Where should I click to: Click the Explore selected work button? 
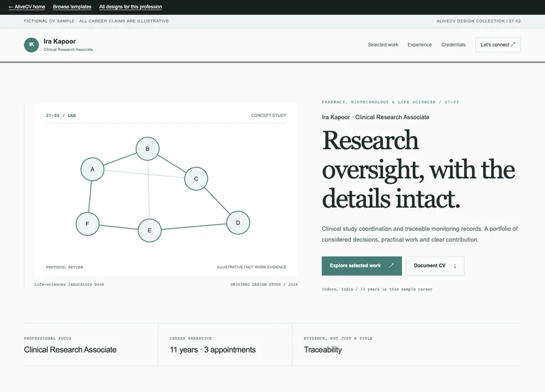(x=362, y=265)
